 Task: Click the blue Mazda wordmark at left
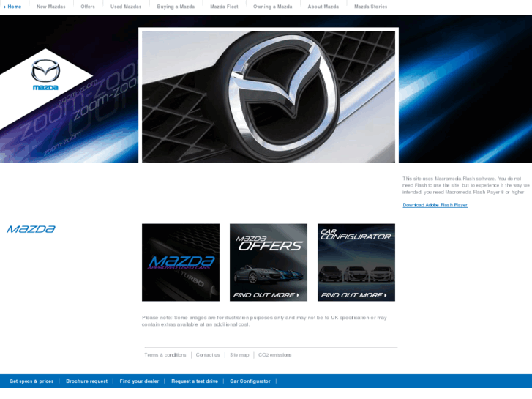pyautogui.click(x=31, y=229)
